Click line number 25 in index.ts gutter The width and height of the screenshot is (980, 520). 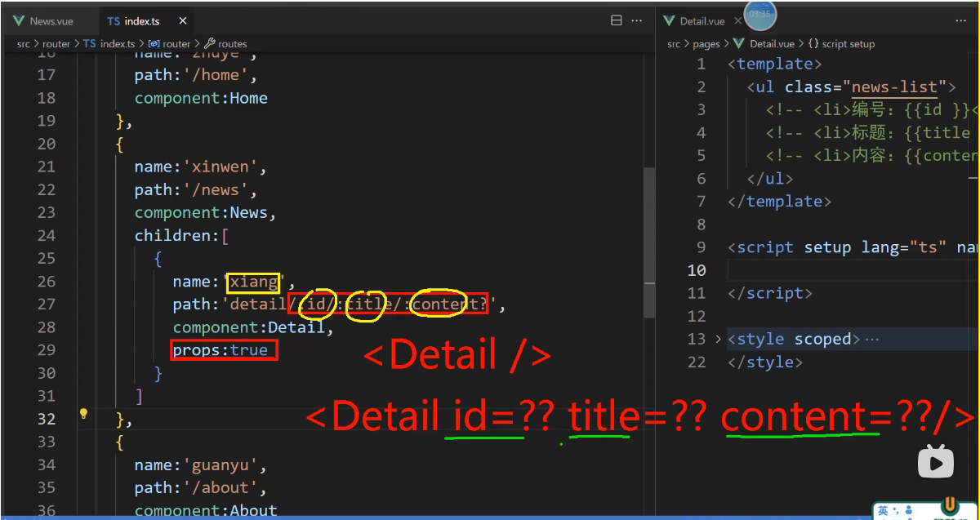click(x=47, y=258)
